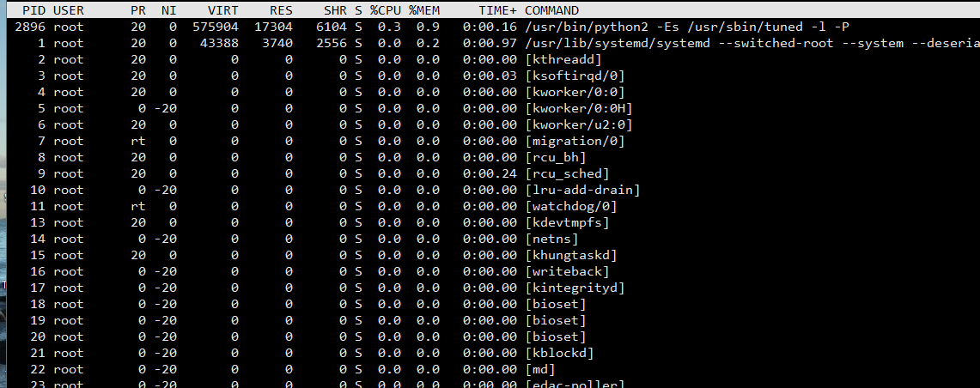
Task: Select the %CPU column header
Action: pos(386,10)
